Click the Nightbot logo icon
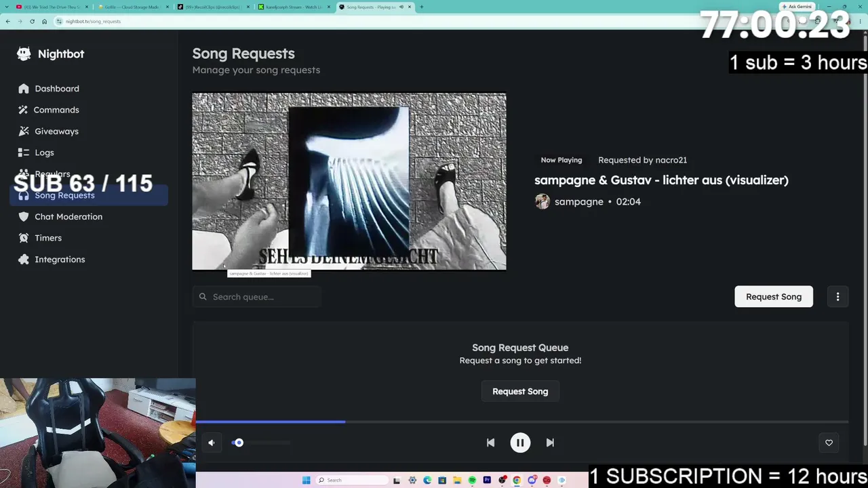 click(24, 54)
